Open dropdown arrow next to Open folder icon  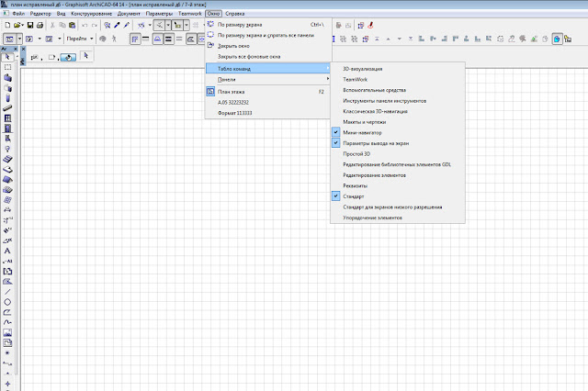tap(22, 25)
